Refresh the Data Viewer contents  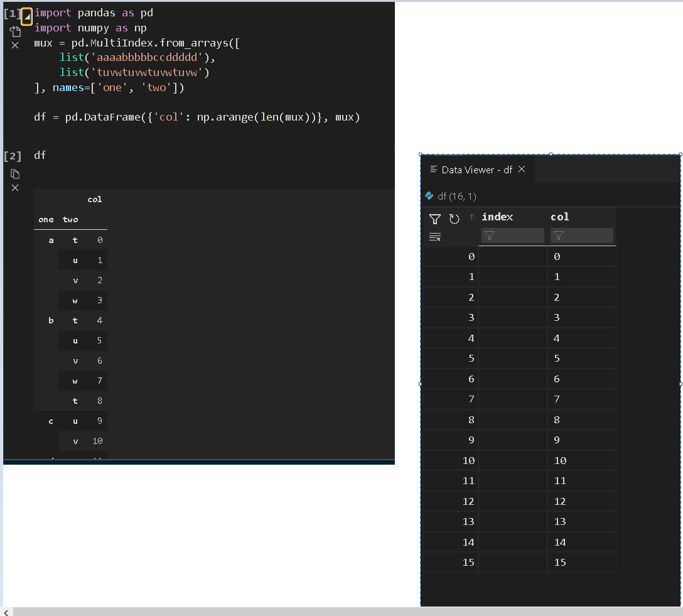coord(453,219)
